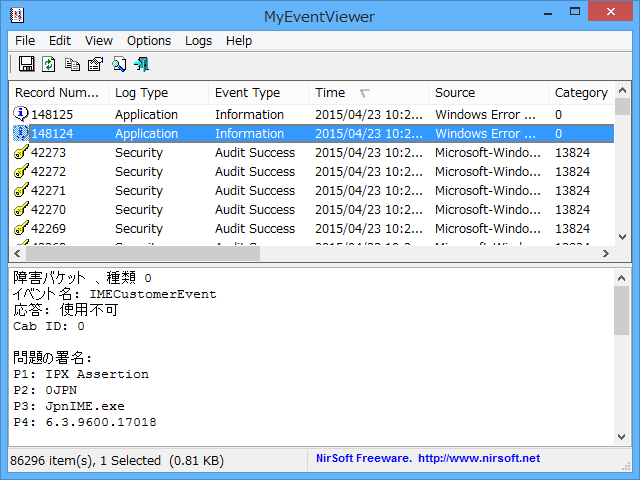Click the time cell of record 42269

[369, 228]
